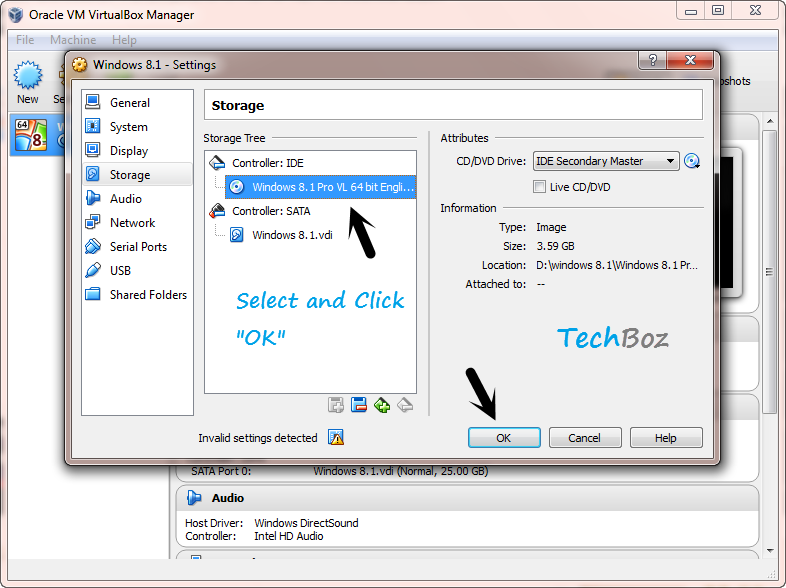The image size is (786, 588).
Task: Click the scroll up arrow in VirtualBox Manager
Action: click(x=769, y=121)
